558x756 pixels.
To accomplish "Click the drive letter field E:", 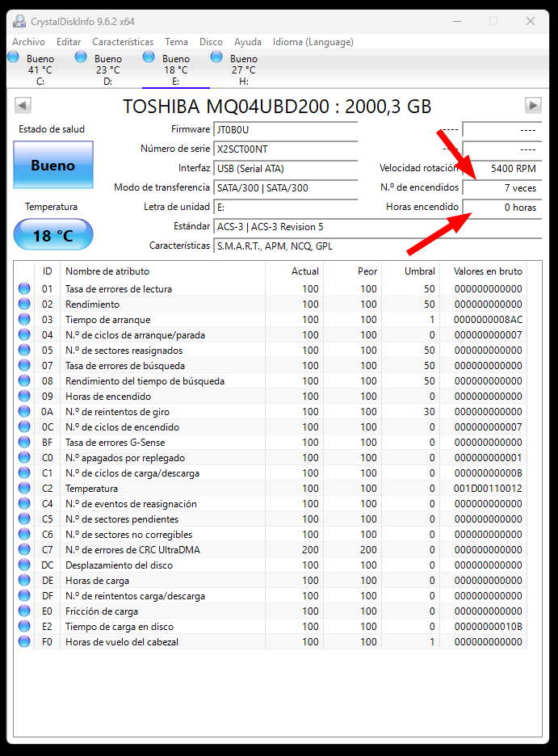I will (x=286, y=208).
